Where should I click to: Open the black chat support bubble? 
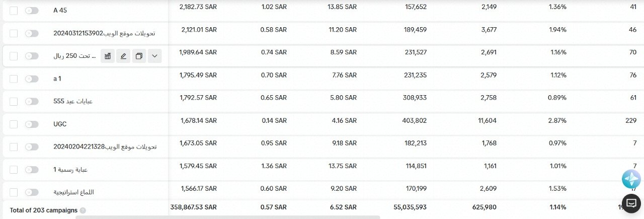tap(631, 203)
